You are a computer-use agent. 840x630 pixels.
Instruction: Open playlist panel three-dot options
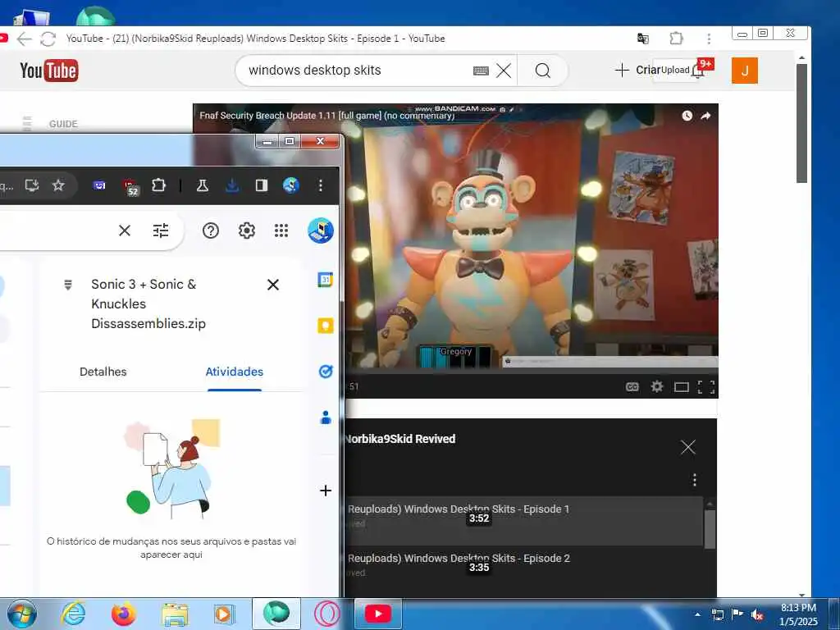694,479
